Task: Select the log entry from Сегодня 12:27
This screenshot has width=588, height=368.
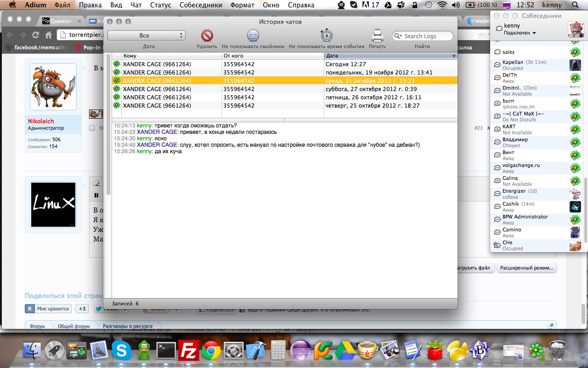Action: pyautogui.click(x=284, y=64)
